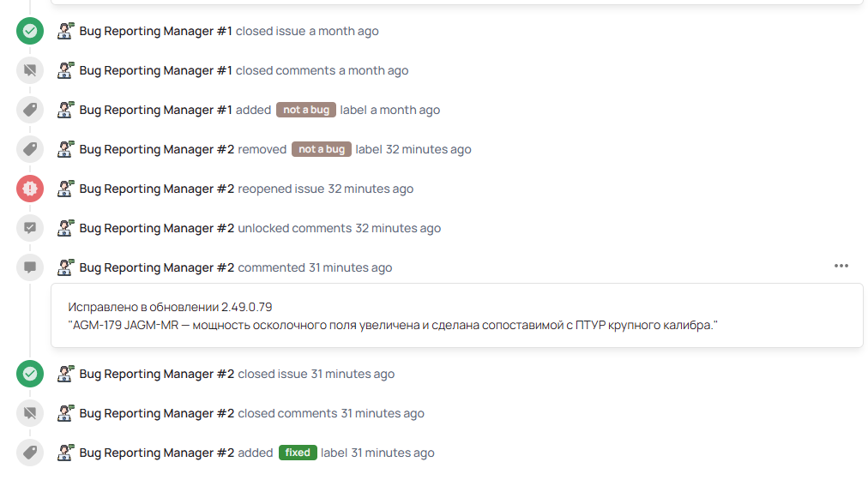Click the "not a bug" label in added event
The image size is (868, 480).
[306, 110]
